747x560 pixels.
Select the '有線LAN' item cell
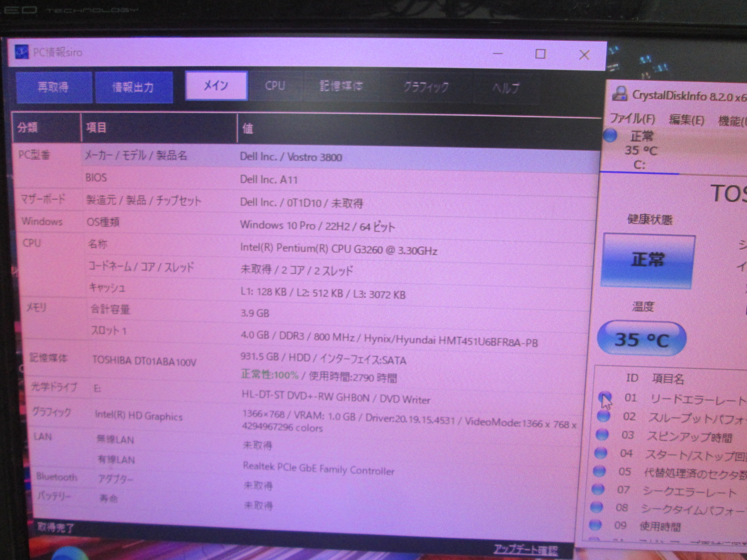click(116, 460)
